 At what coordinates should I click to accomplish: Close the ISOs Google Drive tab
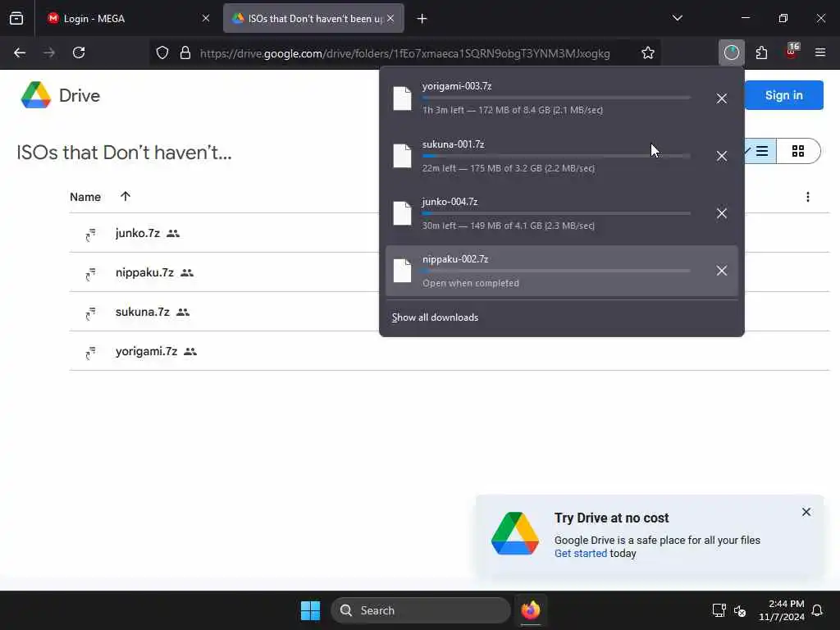(390, 18)
